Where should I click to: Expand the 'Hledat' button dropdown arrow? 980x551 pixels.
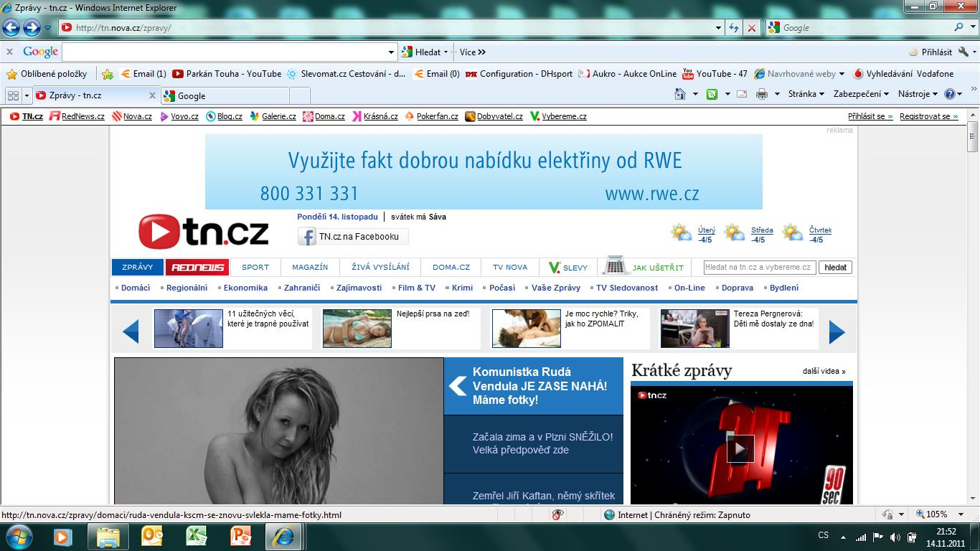pyautogui.click(x=446, y=52)
